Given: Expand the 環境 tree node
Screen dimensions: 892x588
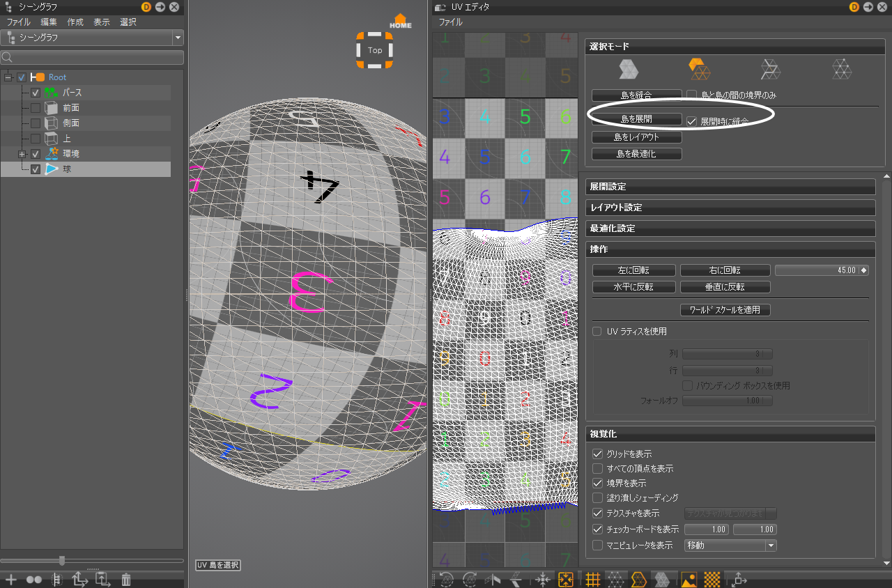Looking at the screenshot, I should (x=22, y=154).
